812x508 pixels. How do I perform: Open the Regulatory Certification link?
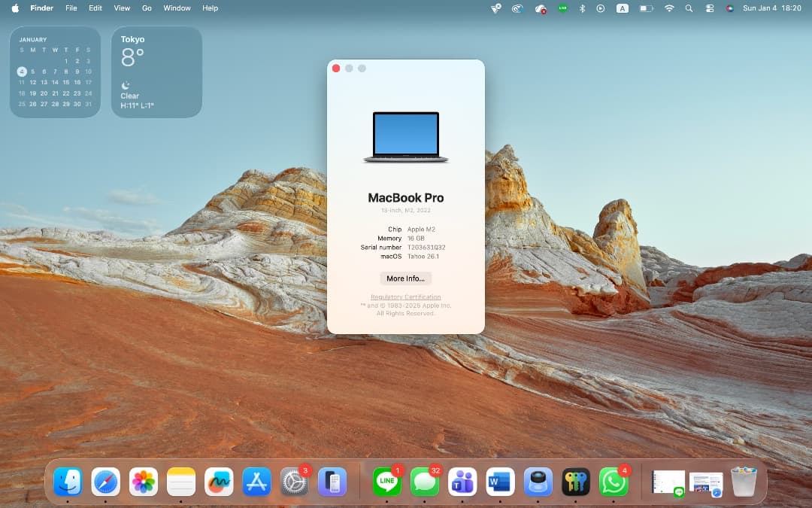click(406, 297)
